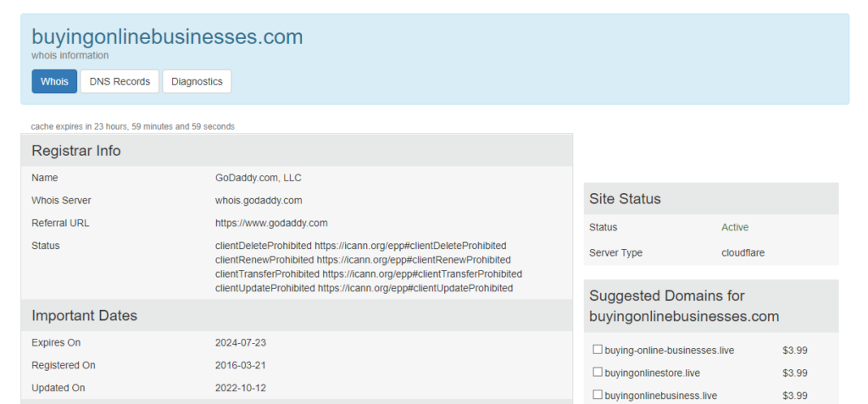
Task: Click the Important Dates section header
Action: pos(297,315)
